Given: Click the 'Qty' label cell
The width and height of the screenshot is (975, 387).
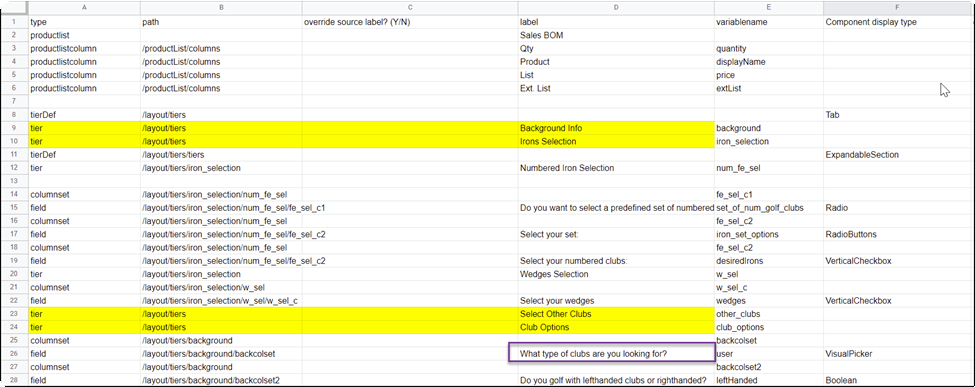Looking at the screenshot, I should coord(616,49).
